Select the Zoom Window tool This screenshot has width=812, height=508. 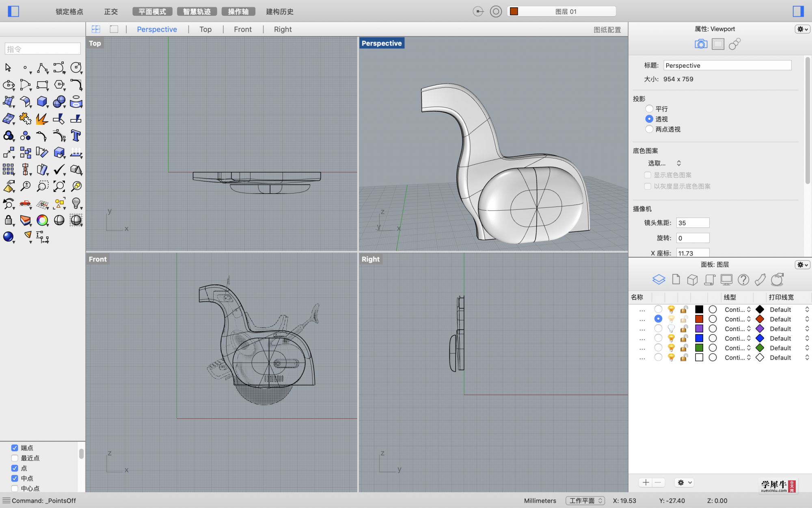(x=42, y=186)
